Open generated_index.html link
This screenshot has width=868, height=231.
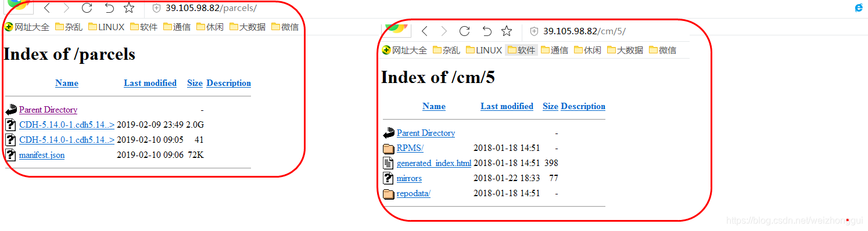434,163
